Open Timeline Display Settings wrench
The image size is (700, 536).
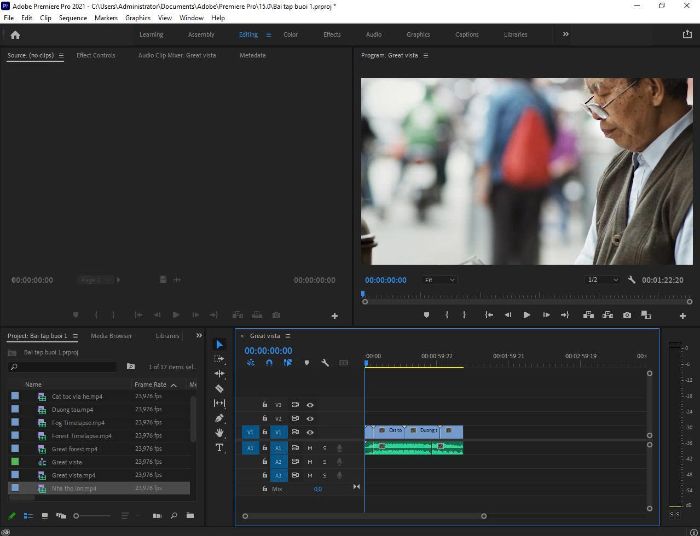[x=325, y=363]
